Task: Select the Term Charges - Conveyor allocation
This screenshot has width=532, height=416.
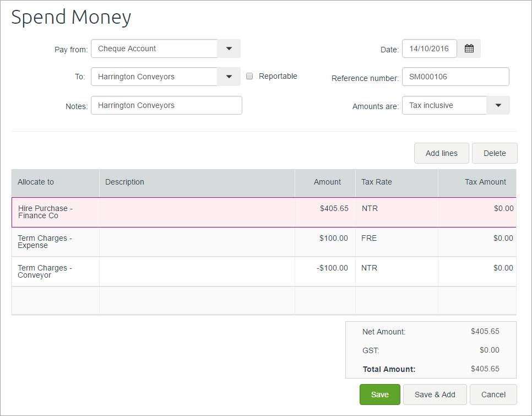Action: pyautogui.click(x=55, y=272)
